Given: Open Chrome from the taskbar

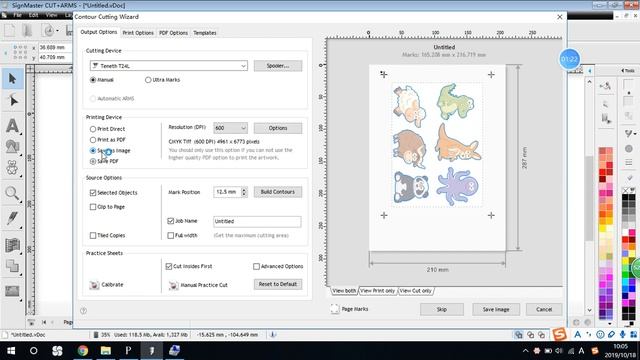Looking at the screenshot, I should [x=83, y=351].
